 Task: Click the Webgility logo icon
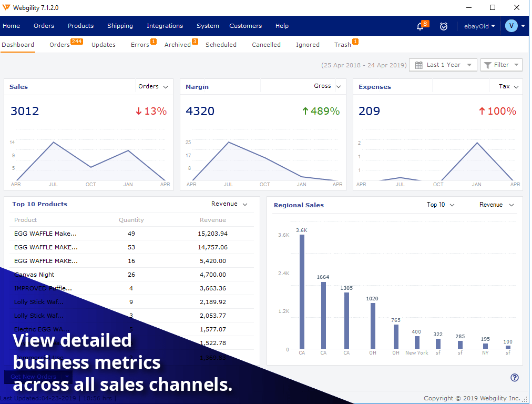[x=6, y=7]
